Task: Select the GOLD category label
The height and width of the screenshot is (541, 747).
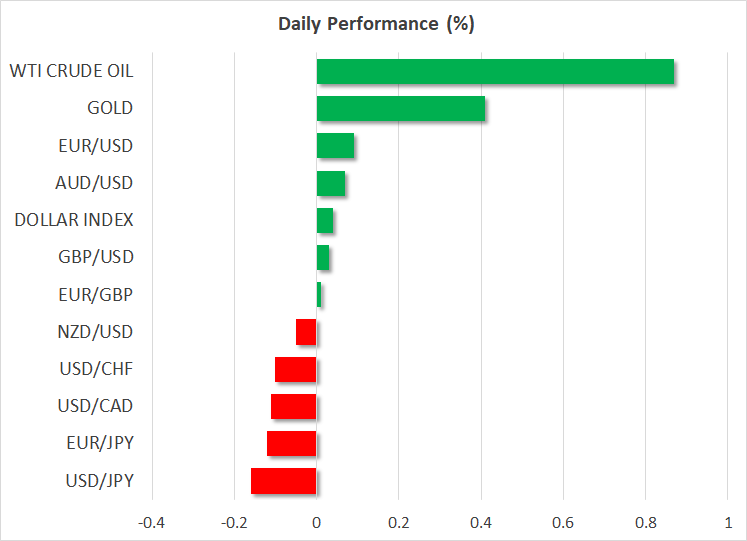Action: [x=110, y=109]
